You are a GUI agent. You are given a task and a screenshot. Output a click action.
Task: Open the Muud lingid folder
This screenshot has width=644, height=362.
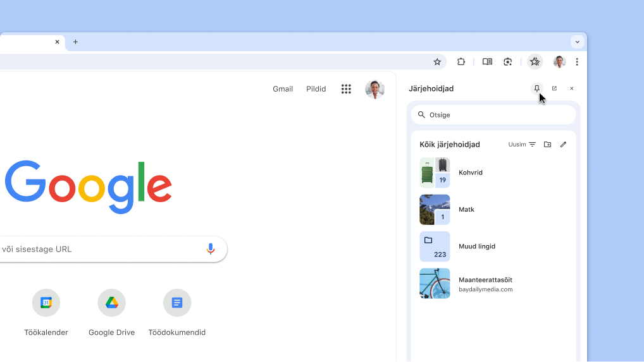click(x=493, y=246)
